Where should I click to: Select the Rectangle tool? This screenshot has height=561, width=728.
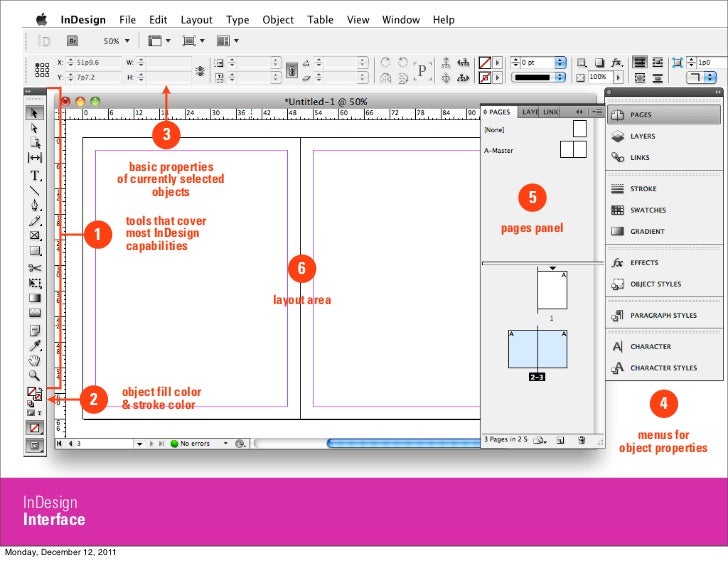point(34,251)
